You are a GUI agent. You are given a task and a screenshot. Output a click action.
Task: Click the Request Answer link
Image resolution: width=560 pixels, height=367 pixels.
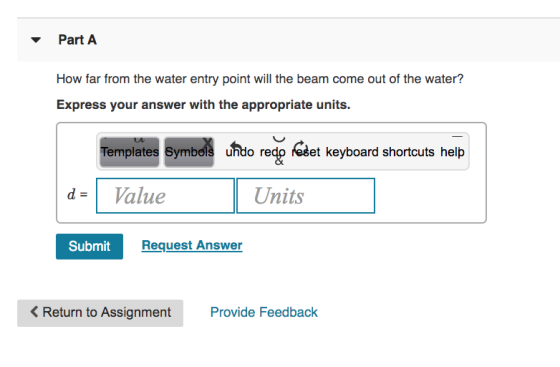pyautogui.click(x=192, y=246)
